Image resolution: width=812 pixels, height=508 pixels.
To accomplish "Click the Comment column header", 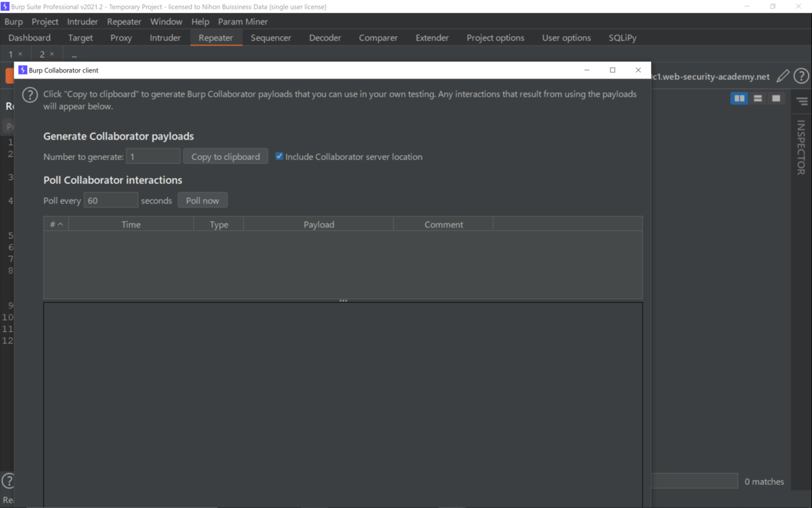I will pyautogui.click(x=444, y=224).
